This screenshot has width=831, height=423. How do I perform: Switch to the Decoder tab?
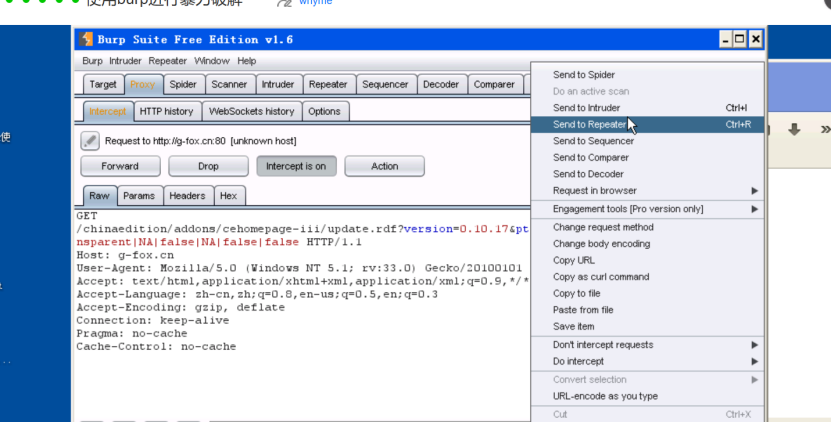point(441,84)
